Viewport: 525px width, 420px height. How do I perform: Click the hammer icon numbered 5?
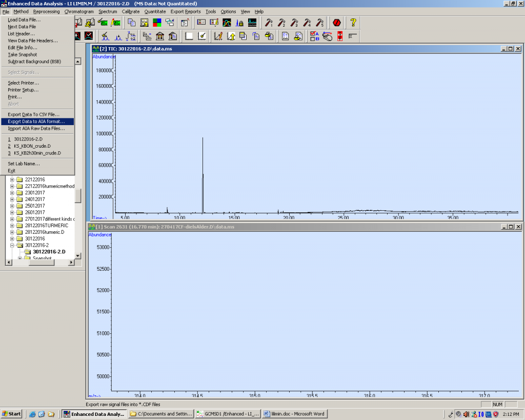[320, 23]
